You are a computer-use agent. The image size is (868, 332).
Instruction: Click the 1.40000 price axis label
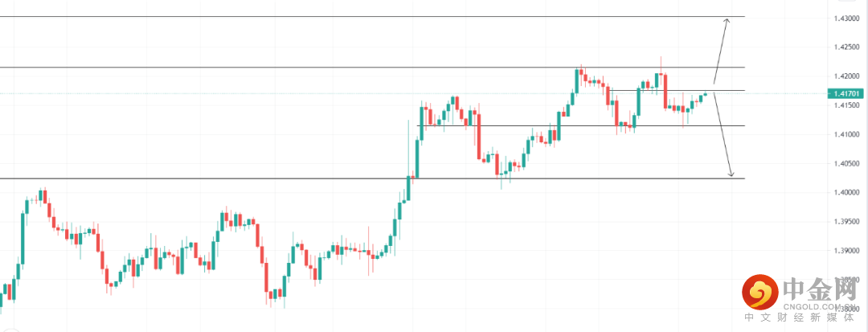coord(845,192)
